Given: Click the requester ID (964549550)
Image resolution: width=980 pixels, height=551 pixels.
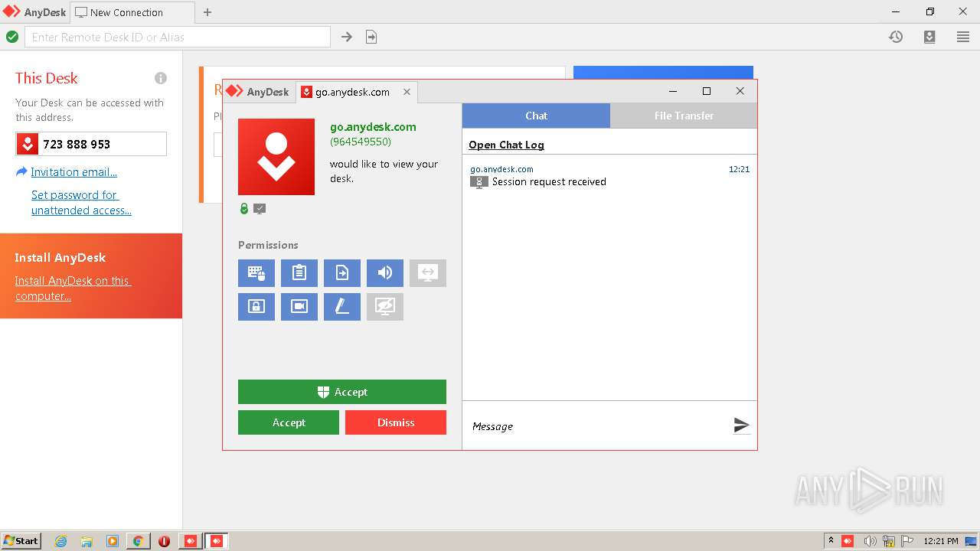Looking at the screenshot, I should (361, 142).
